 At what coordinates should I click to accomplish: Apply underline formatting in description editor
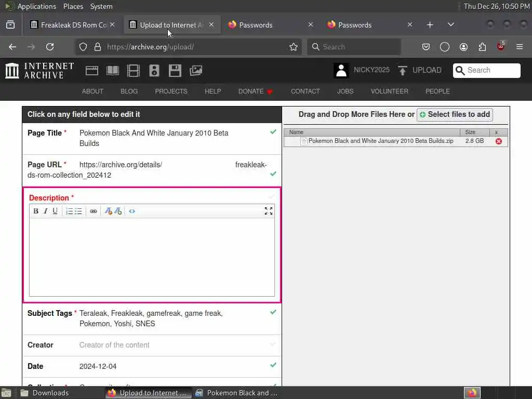pyautogui.click(x=55, y=211)
